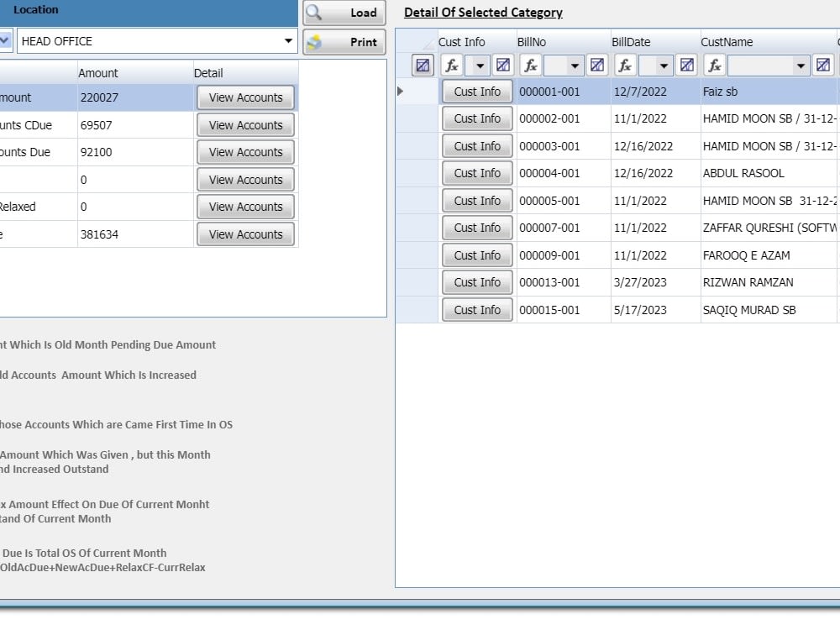Open the filter dropdown under CustName column

[x=801, y=66]
